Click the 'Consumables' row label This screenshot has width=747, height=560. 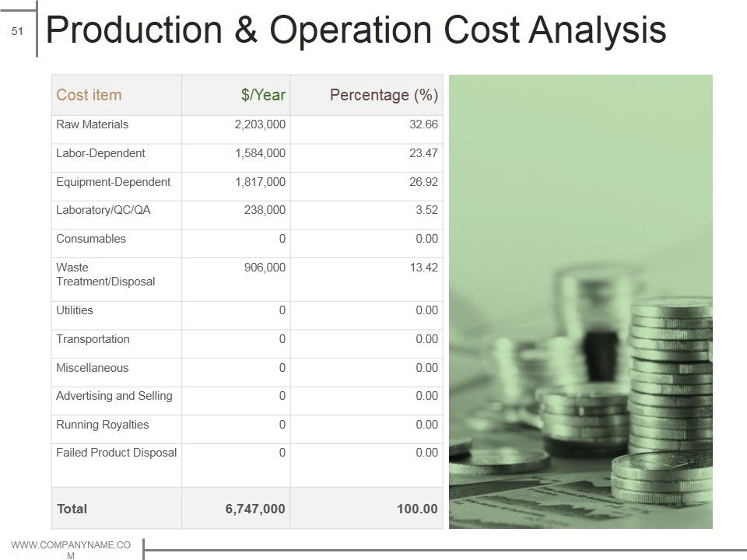click(x=91, y=239)
